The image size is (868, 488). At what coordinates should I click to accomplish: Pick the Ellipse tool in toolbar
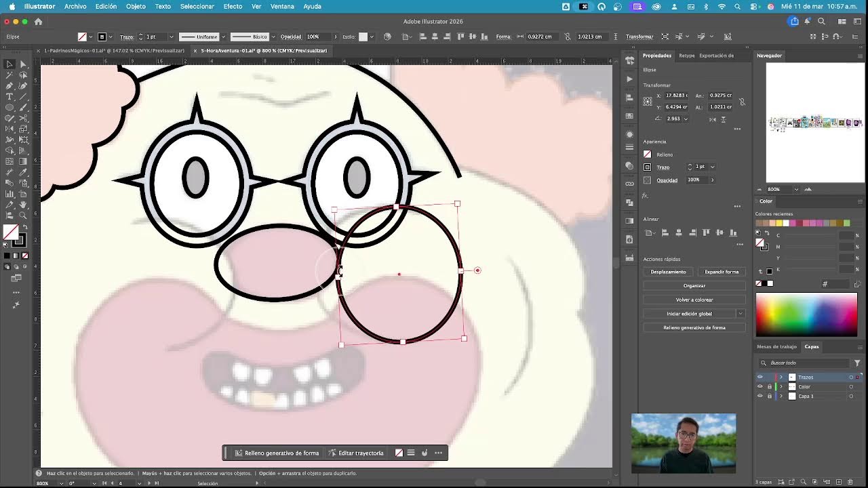[x=9, y=108]
